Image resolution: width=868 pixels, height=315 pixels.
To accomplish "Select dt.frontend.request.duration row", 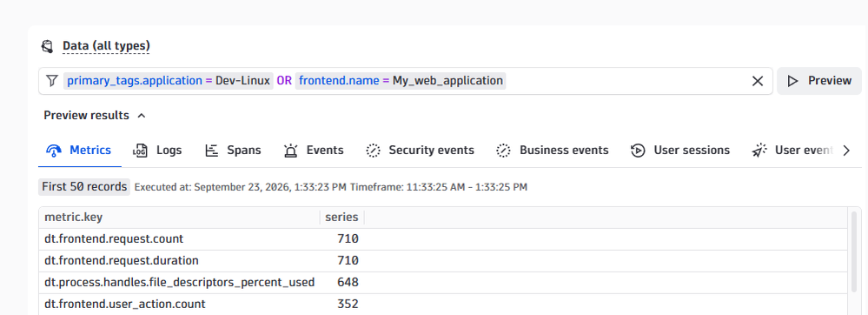I will [443, 261].
